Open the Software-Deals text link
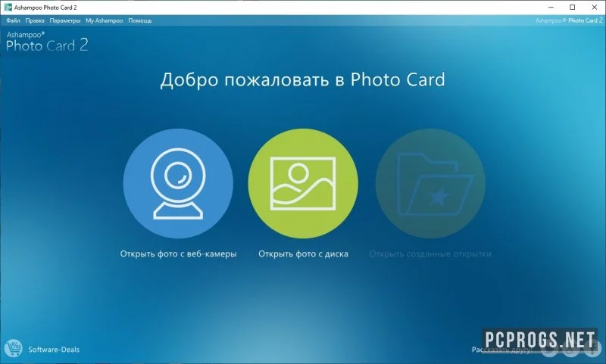 pos(54,350)
